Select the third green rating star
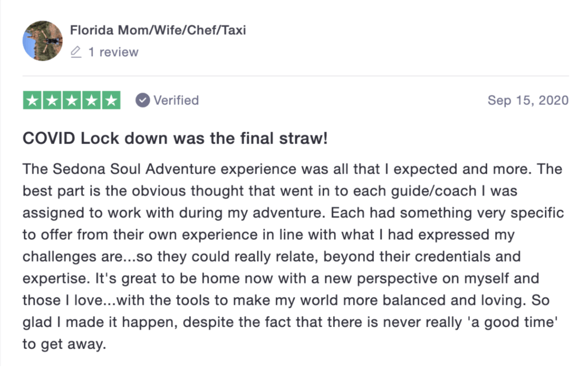Viewport: 588px width, 369px height. pos(72,100)
